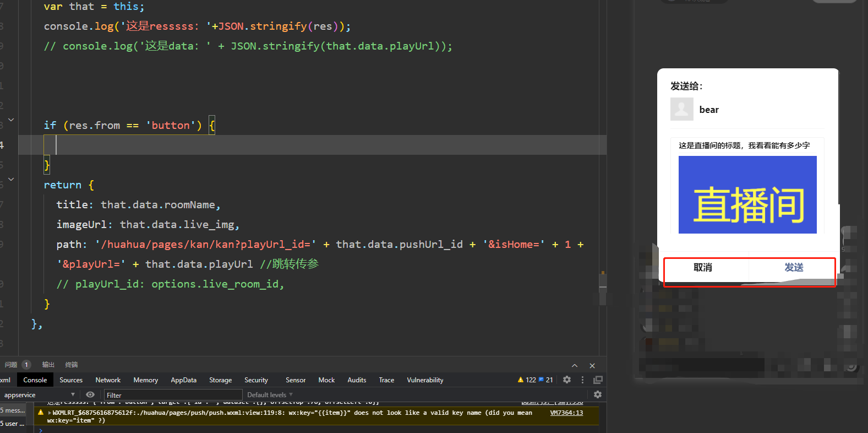Open the Console tab
The image size is (868, 433).
35,380
